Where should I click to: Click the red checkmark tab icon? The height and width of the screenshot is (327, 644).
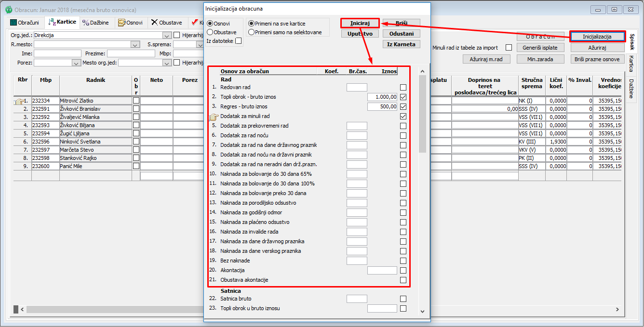click(195, 23)
